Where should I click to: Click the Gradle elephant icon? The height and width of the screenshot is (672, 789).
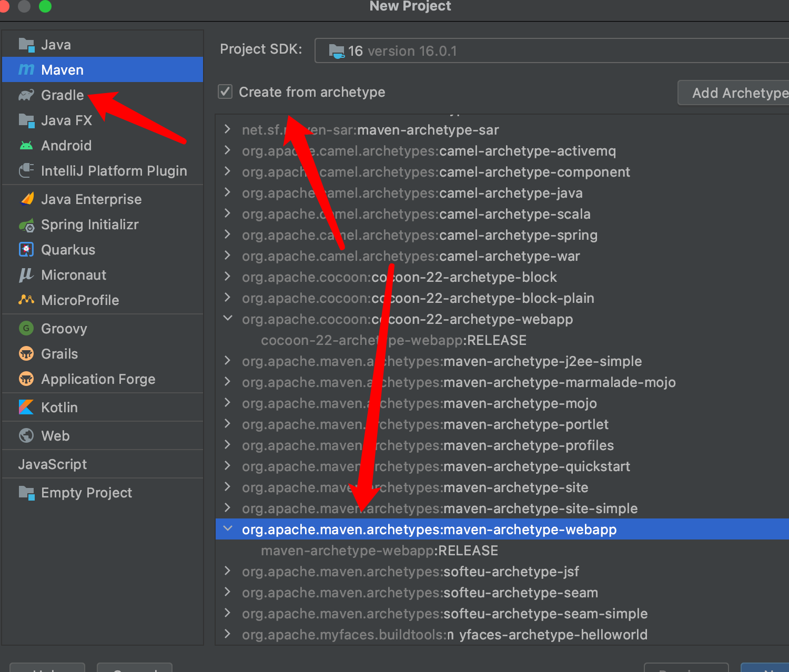[26, 95]
